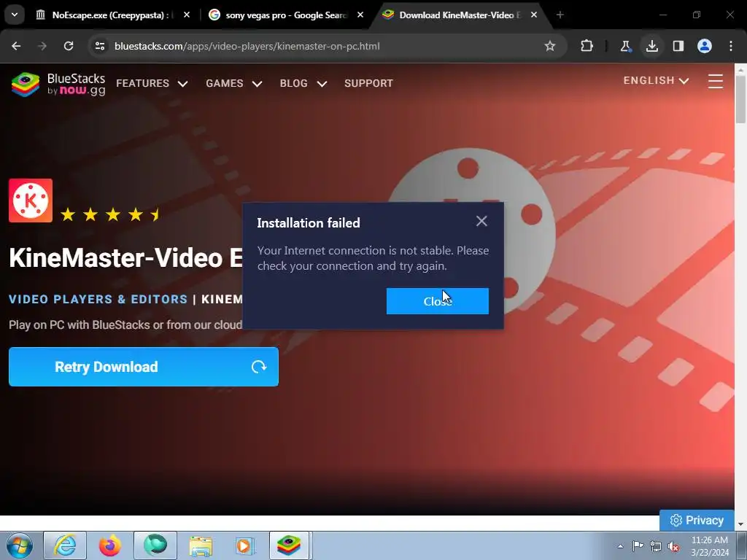Open Privacy settings button
The height and width of the screenshot is (560, 747).
click(x=697, y=521)
